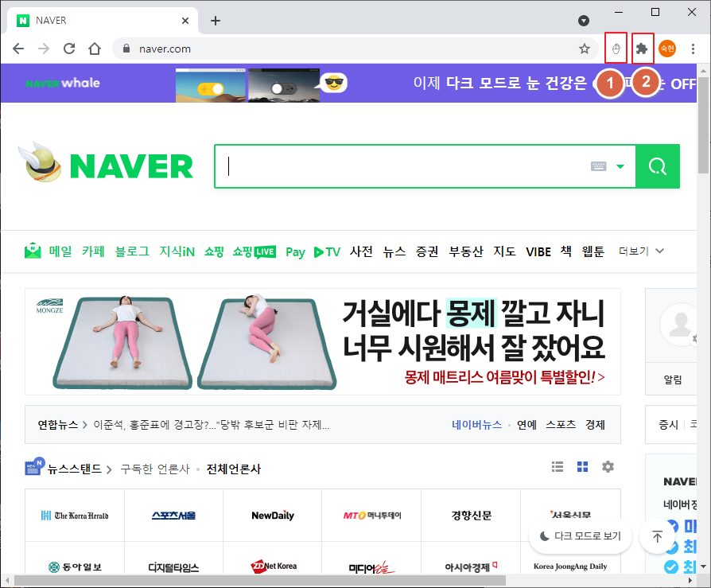Open the mail envelope icon
Image resolution: width=711 pixels, height=588 pixels.
(32, 251)
